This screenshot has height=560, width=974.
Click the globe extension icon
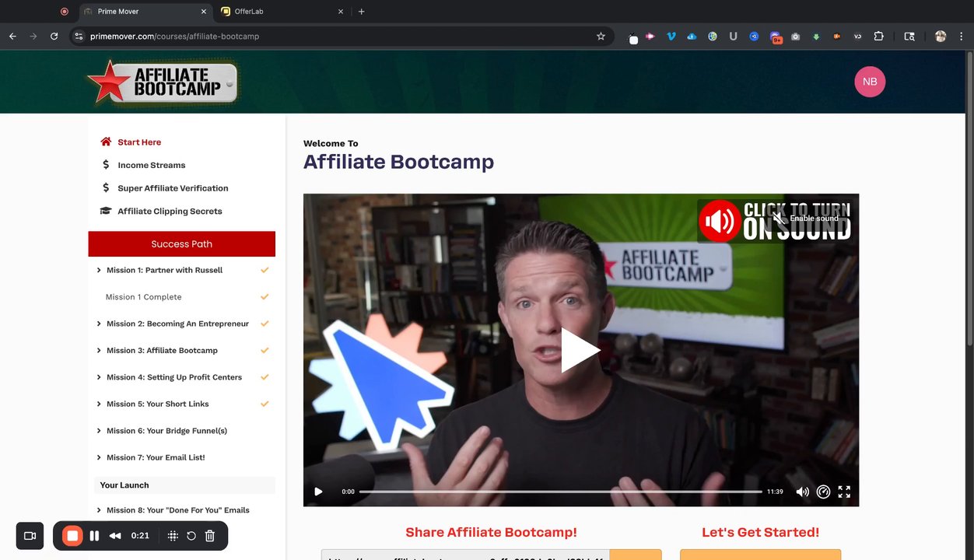tap(713, 36)
